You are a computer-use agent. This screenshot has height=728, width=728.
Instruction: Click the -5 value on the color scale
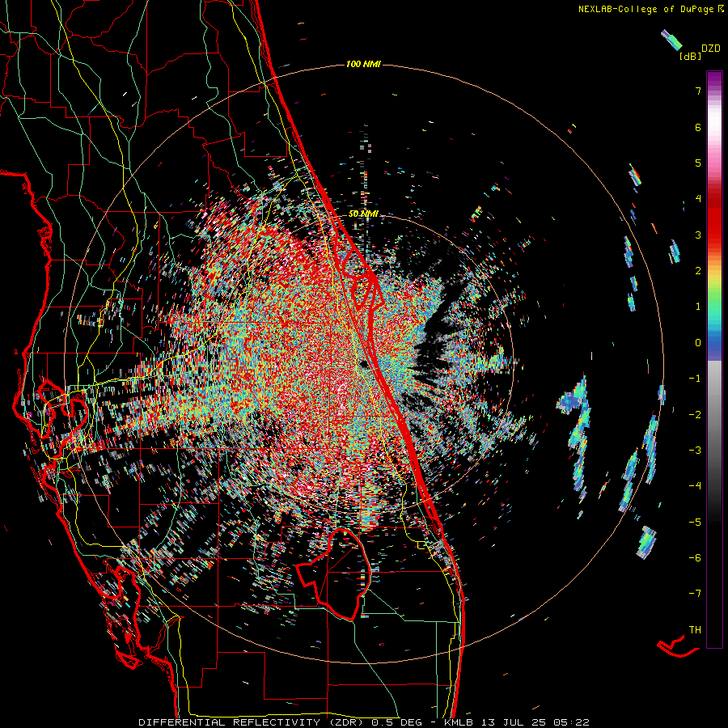695,522
